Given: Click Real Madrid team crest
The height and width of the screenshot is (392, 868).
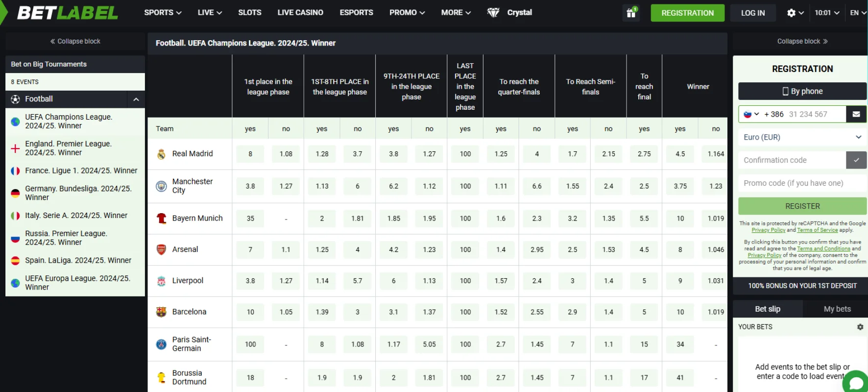Looking at the screenshot, I should (161, 154).
